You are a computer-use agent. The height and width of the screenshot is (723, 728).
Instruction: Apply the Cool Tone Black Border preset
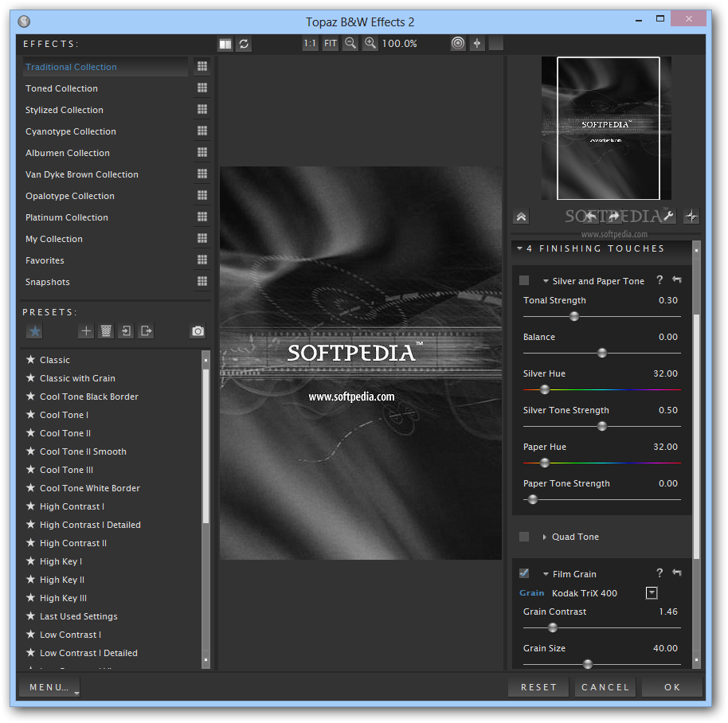click(x=89, y=397)
